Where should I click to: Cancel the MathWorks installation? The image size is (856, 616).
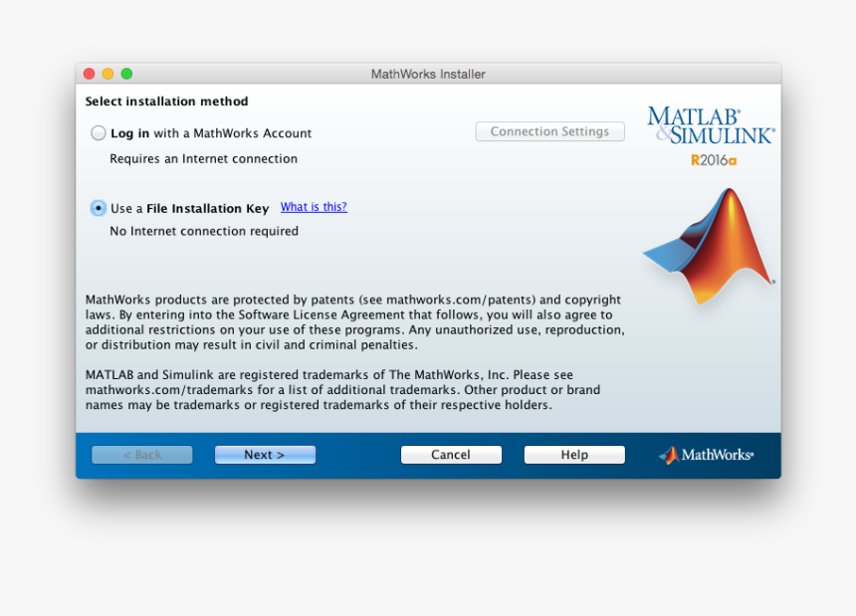tap(451, 454)
